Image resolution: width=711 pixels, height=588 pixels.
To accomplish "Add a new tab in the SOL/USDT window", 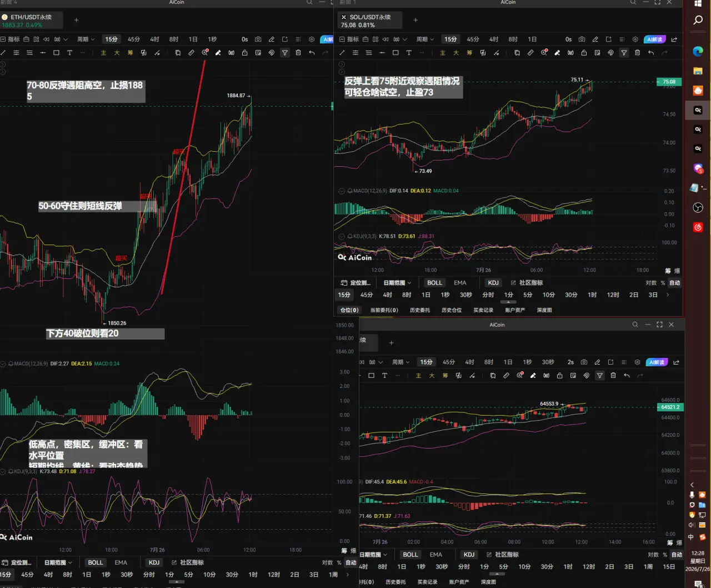I will coord(415,21).
